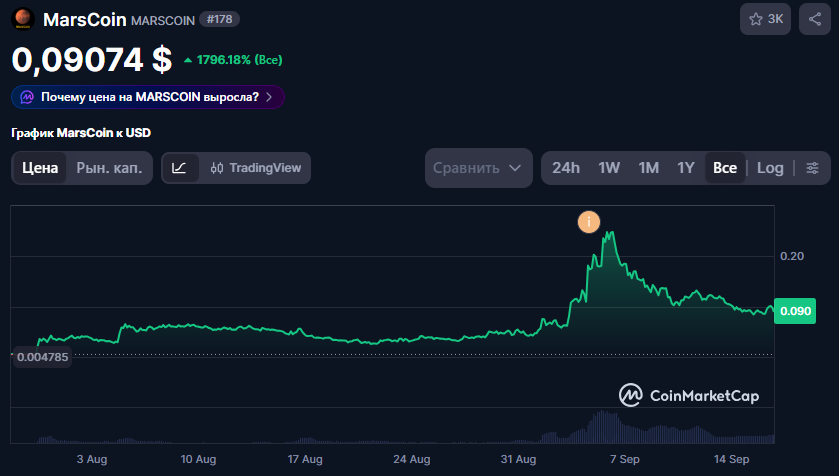Set chart range to 1Y

(x=685, y=168)
